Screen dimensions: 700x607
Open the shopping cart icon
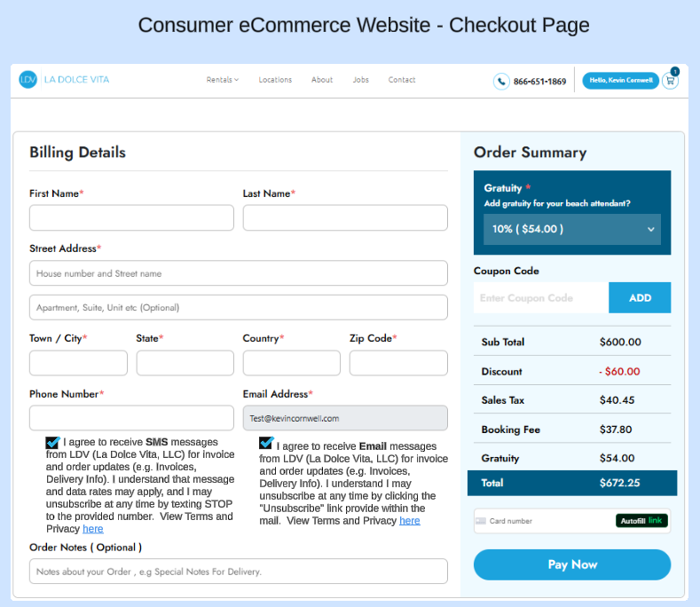click(670, 81)
